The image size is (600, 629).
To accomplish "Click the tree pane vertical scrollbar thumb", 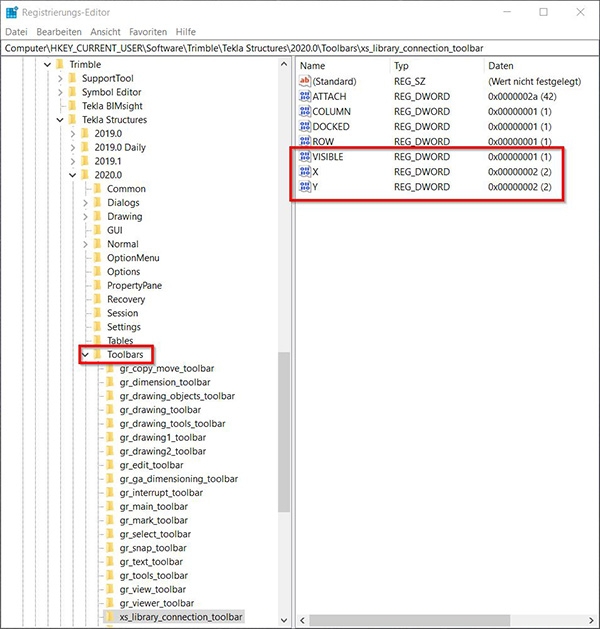I will 284,432.
